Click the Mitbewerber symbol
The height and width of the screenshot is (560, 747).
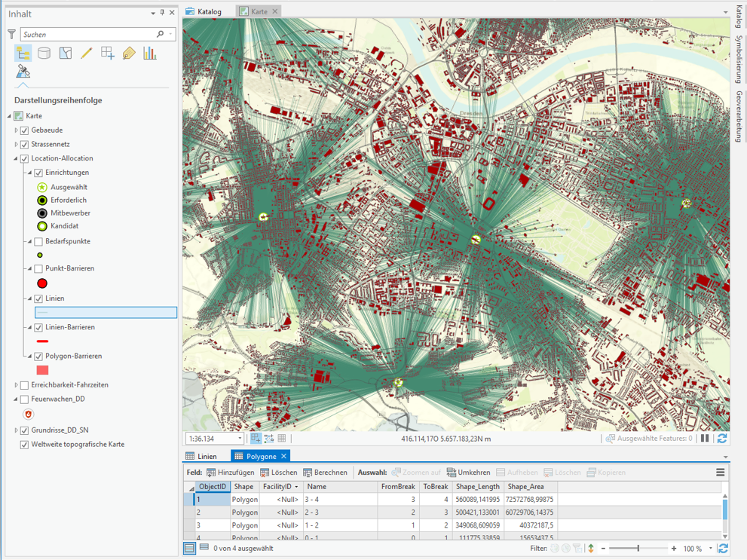[42, 213]
